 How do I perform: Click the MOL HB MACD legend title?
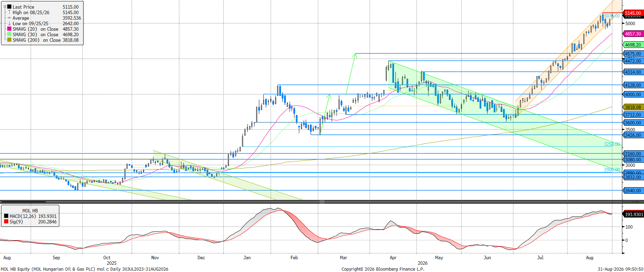[30, 211]
